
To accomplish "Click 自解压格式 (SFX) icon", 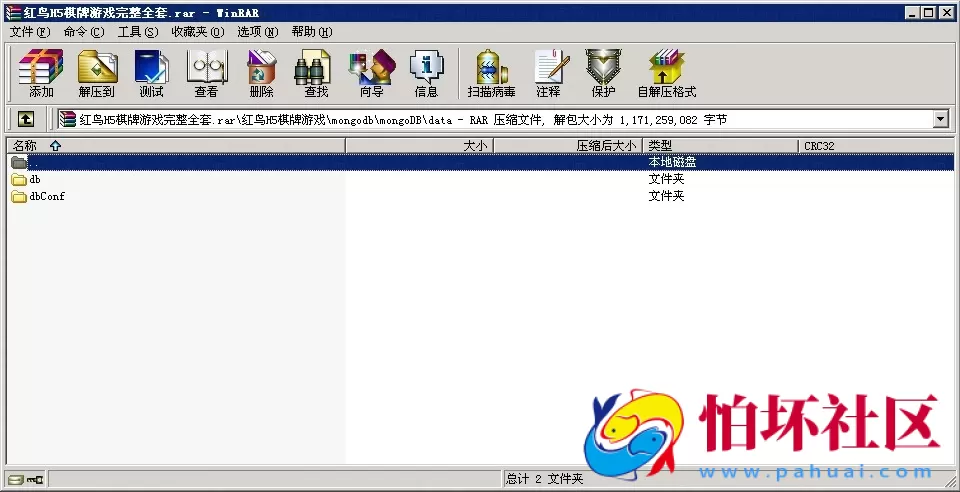I will click(x=667, y=73).
